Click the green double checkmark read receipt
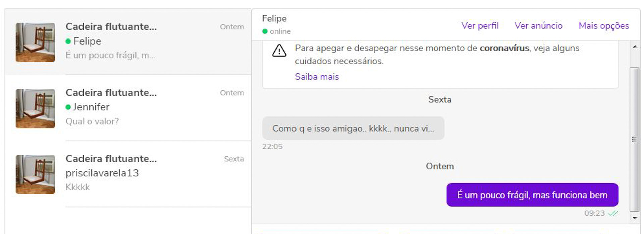Screen dimensions: 644x234 coord(613,213)
